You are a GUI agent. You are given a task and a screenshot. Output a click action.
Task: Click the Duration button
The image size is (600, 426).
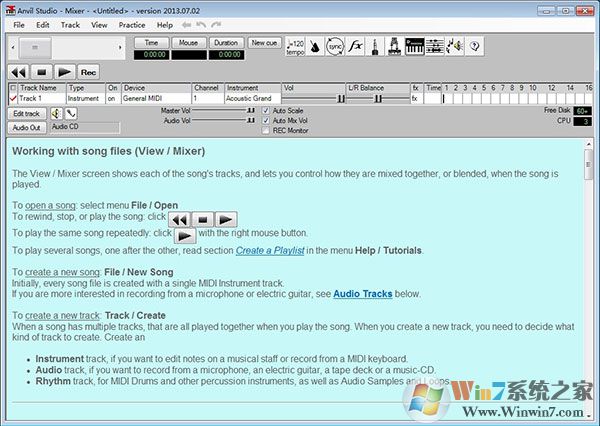(226, 43)
